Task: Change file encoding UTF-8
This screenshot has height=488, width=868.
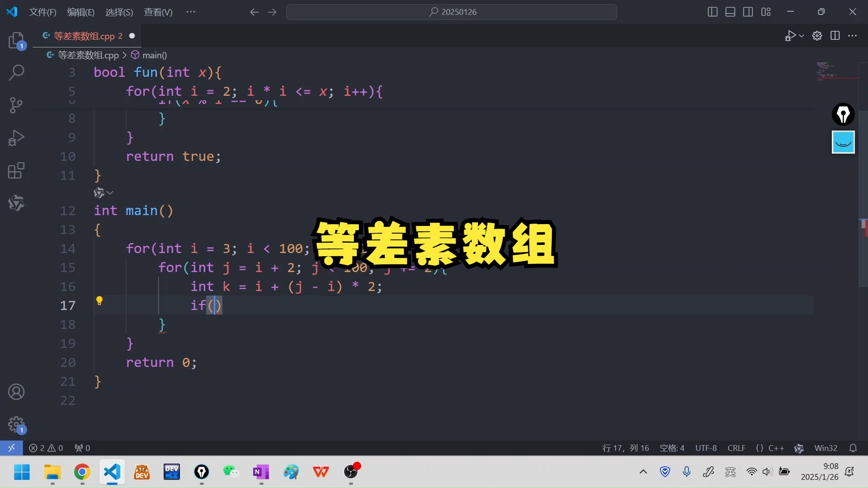Action: (706, 448)
